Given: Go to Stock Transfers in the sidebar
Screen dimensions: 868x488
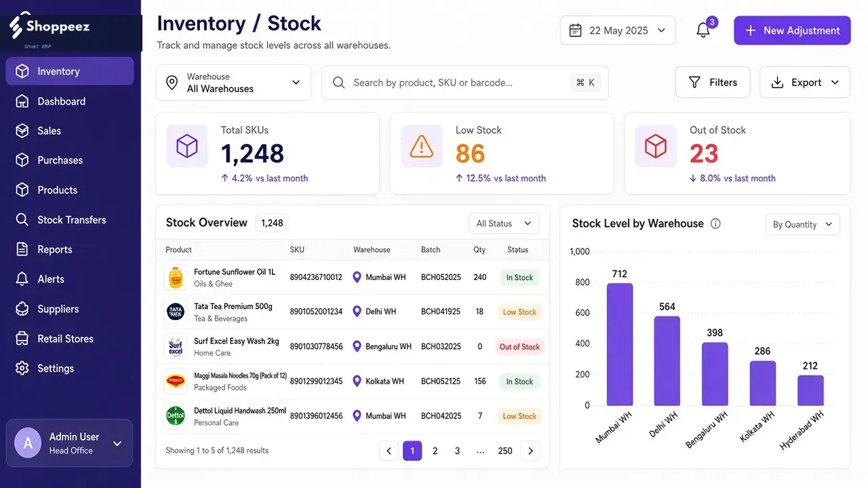Looking at the screenshot, I should click(70, 220).
